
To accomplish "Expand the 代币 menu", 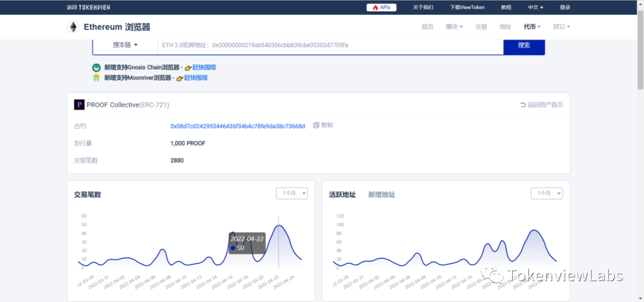I will point(532,27).
